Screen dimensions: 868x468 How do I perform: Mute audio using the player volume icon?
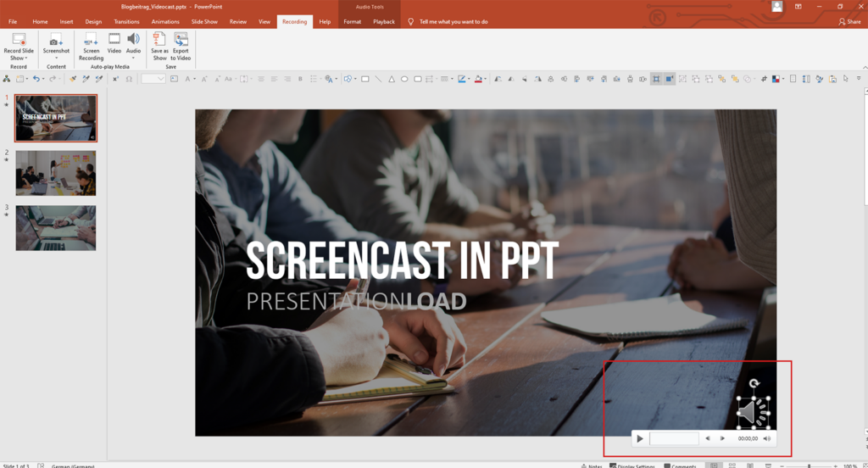(x=767, y=438)
